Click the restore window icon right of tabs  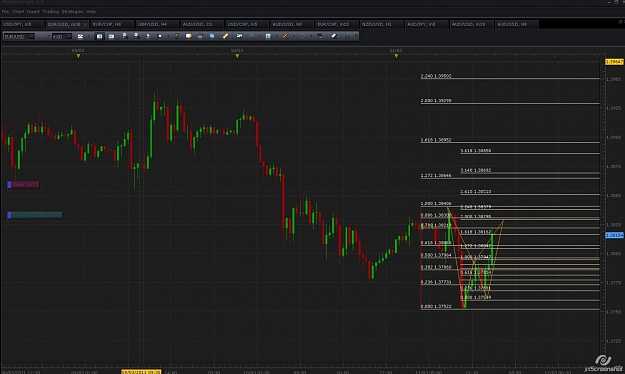click(x=620, y=22)
